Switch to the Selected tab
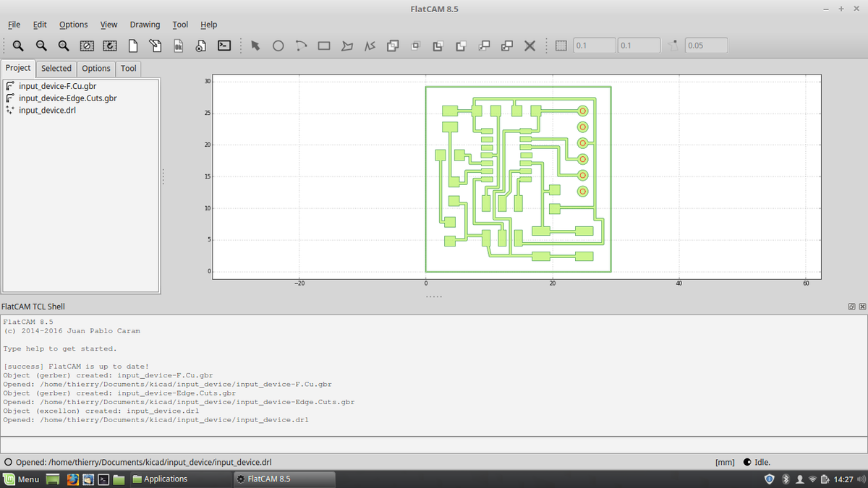The width and height of the screenshot is (868, 488). (56, 69)
